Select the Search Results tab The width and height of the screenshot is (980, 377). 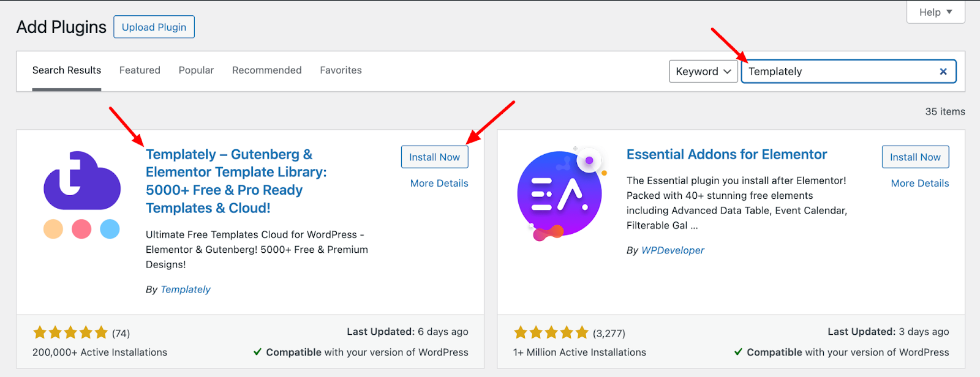(67, 70)
